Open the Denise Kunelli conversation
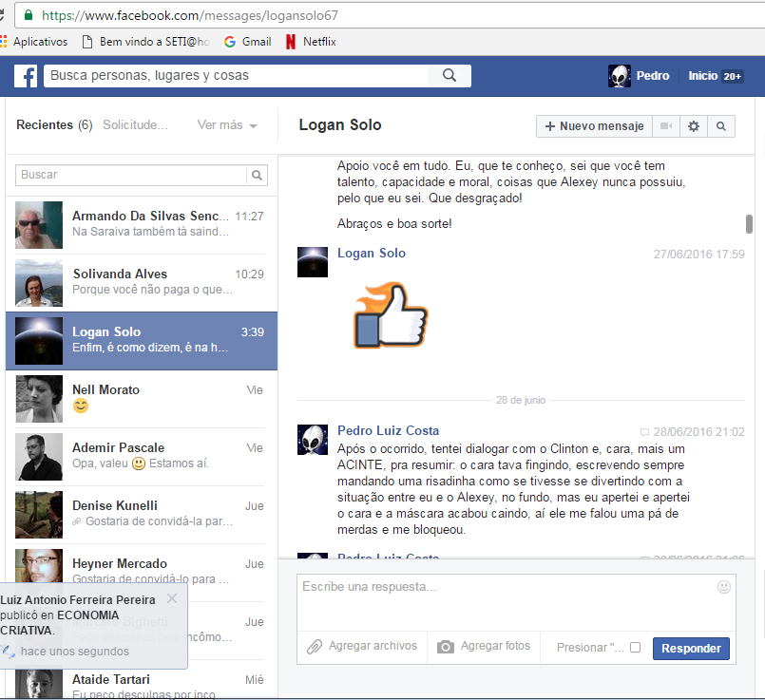Screen dimensions: 765x700 pyautogui.click(x=142, y=515)
